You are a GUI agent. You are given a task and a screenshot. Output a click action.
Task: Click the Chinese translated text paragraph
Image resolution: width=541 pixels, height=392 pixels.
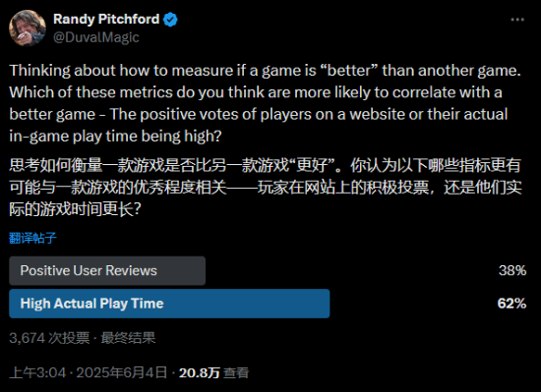pyautogui.click(x=265, y=187)
